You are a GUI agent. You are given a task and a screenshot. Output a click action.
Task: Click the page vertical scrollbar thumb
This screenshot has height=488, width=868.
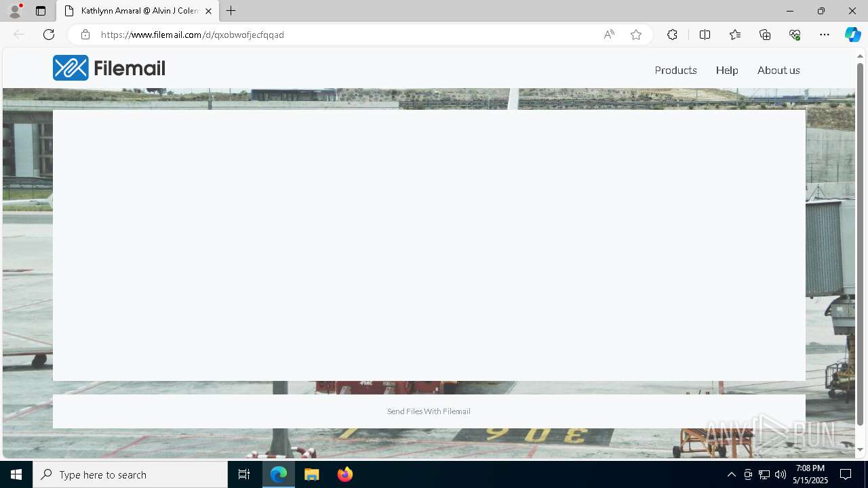click(x=860, y=244)
